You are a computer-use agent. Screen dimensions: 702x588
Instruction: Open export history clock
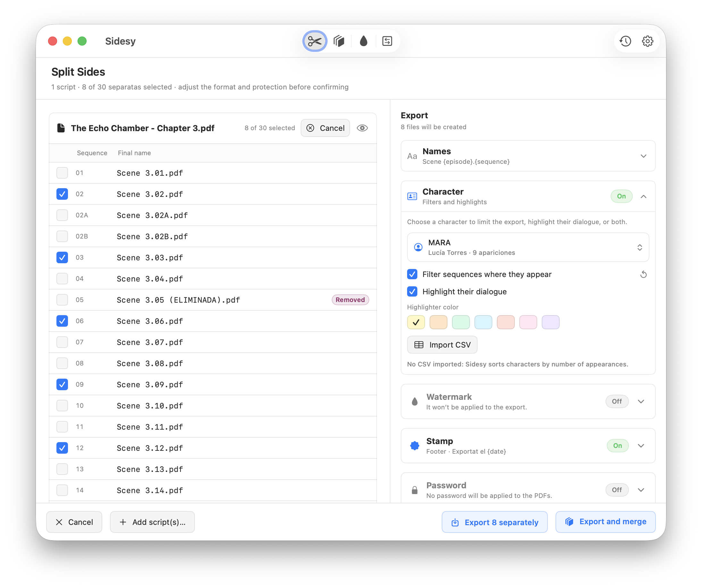pyautogui.click(x=625, y=41)
